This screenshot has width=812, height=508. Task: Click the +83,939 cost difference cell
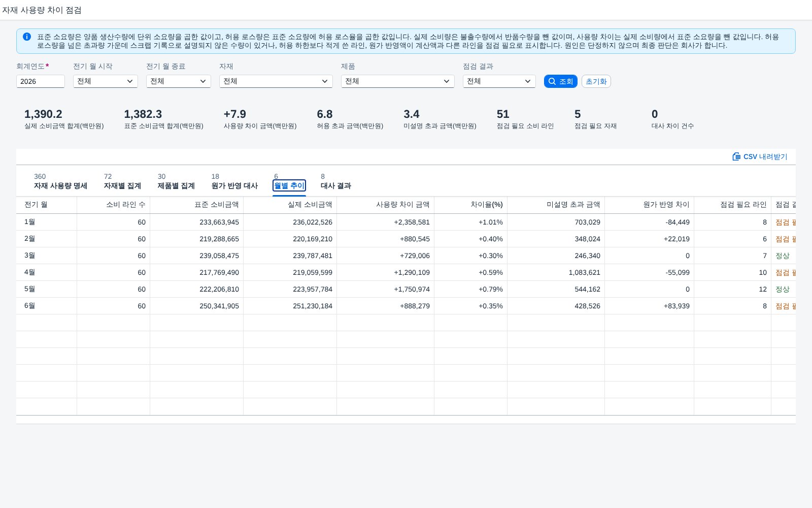coord(649,306)
